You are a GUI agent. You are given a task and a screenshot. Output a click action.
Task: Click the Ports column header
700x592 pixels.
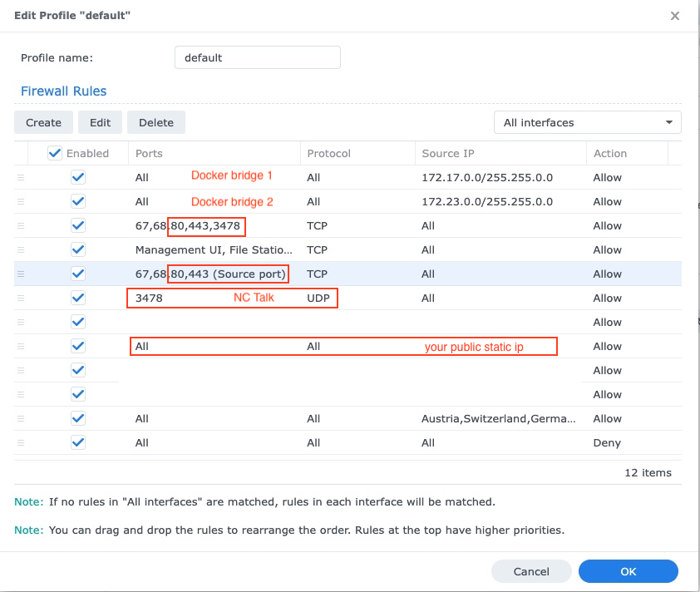pyautogui.click(x=214, y=153)
